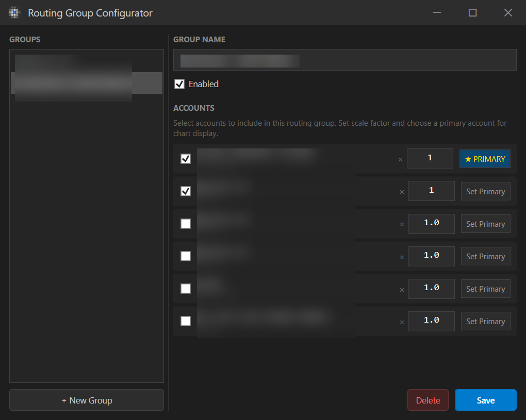Set the third account as Primary

485,224
